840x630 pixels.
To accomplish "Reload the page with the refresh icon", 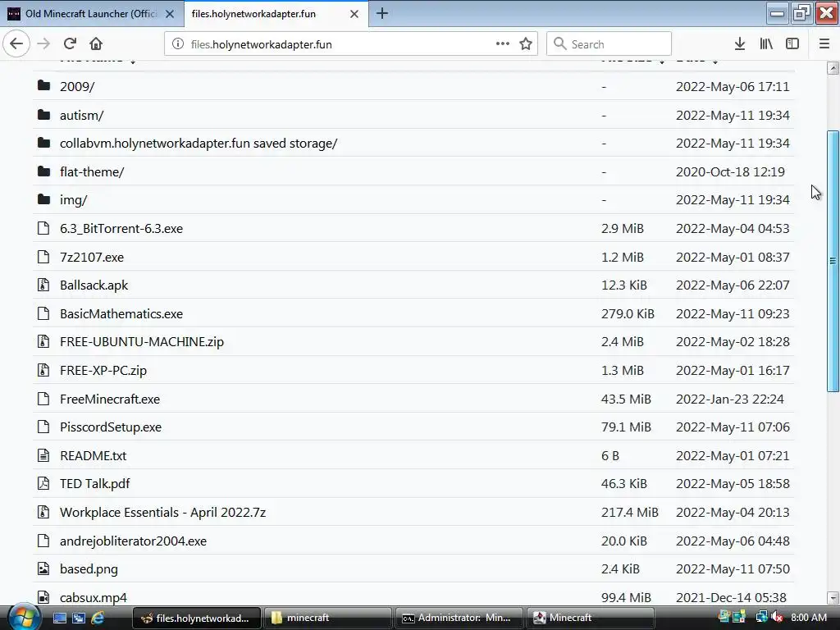I will [70, 44].
